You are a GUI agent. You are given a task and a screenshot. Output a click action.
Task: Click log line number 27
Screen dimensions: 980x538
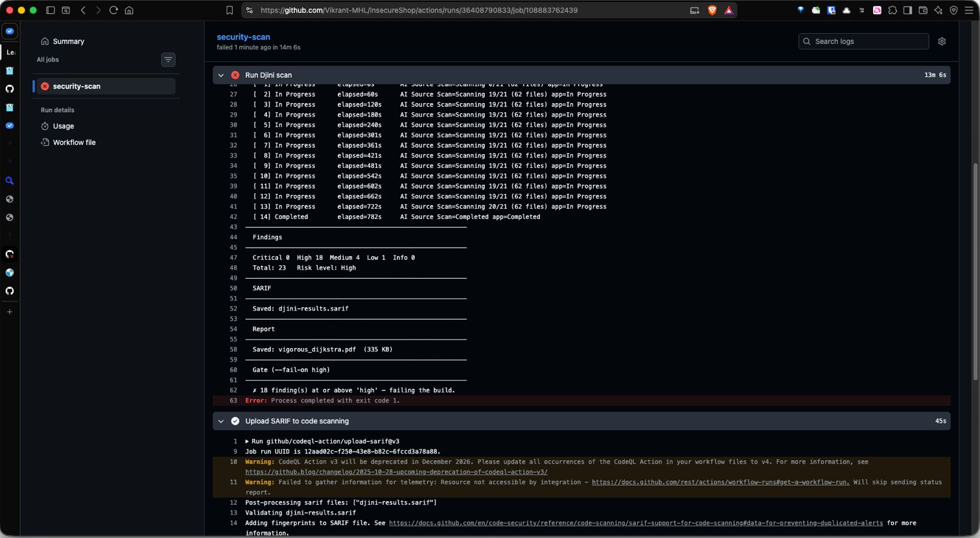tap(233, 94)
